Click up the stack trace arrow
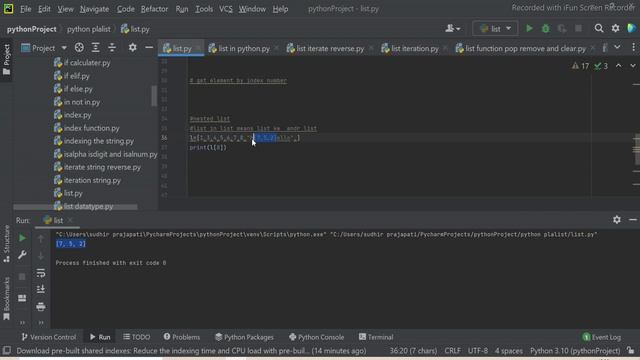This screenshot has height=360, width=640. pos(41,238)
